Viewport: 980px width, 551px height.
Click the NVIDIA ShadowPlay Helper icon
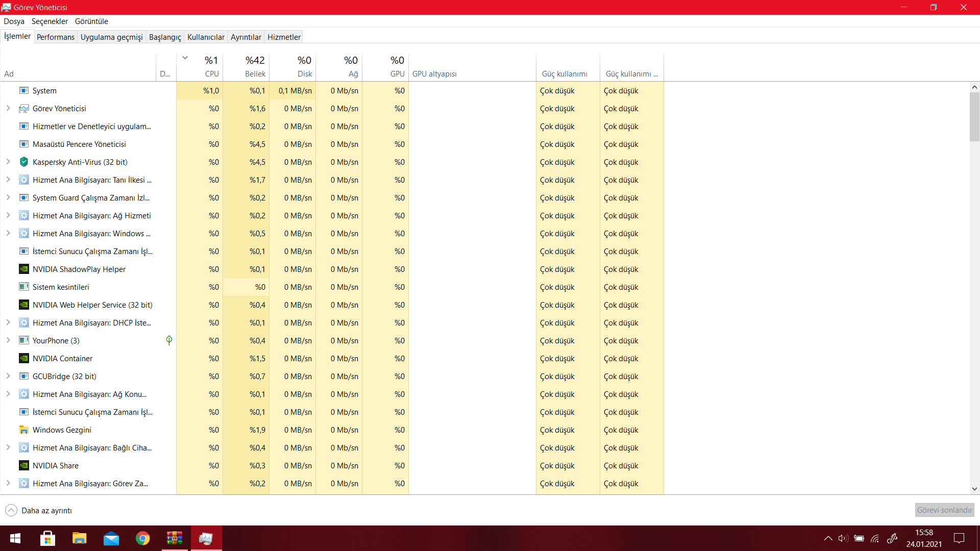(x=23, y=269)
